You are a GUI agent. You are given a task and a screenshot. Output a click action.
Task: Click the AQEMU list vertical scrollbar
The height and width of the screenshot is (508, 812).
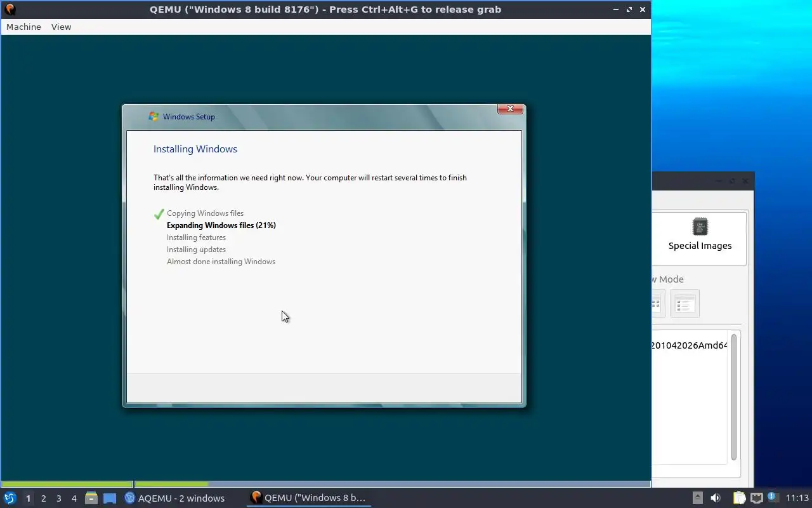[x=734, y=397]
